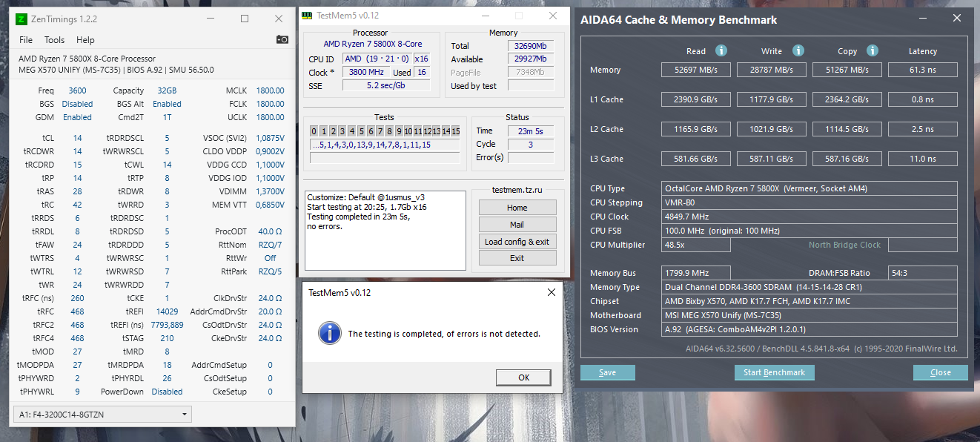Viewport: 980px width, 442px height.
Task: Click the ZenTimings Capacity value 32GB
Action: [x=167, y=90]
